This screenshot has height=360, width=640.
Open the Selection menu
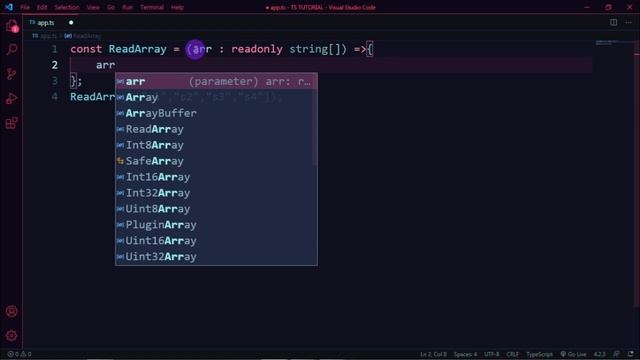[67, 7]
